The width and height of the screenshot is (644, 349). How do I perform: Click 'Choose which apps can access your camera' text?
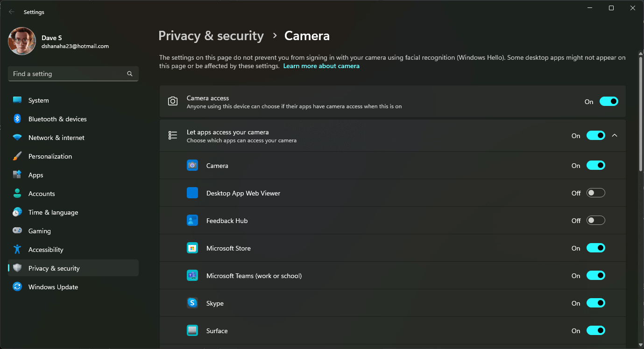pos(241,140)
